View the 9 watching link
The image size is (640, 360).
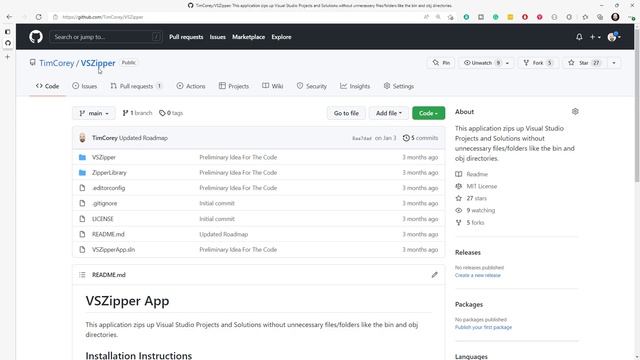pyautogui.click(x=480, y=210)
